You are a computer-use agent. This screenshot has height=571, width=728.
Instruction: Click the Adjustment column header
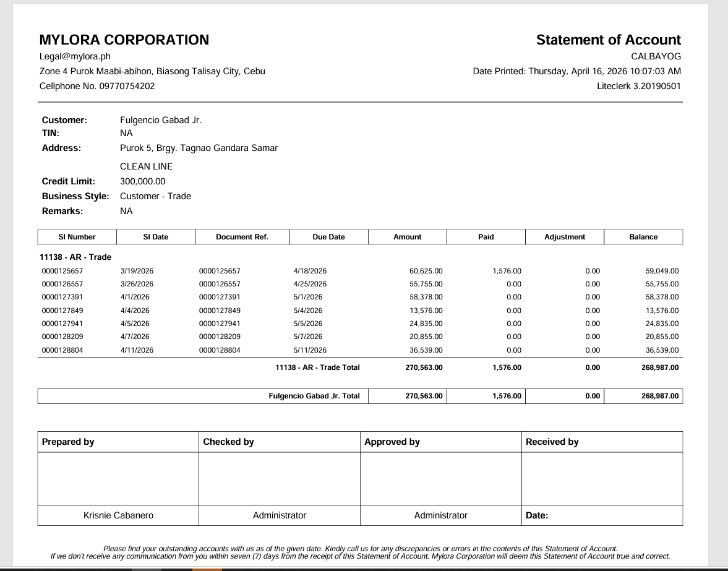(x=564, y=237)
